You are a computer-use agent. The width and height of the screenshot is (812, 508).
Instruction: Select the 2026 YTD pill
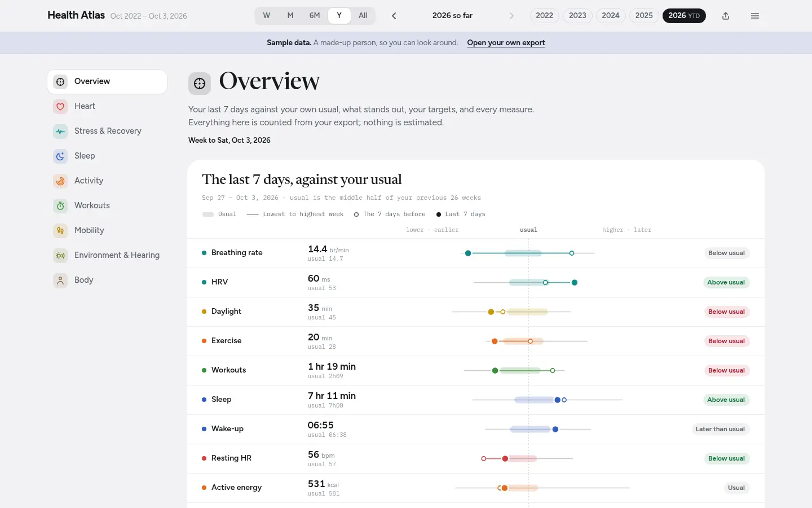coord(684,16)
